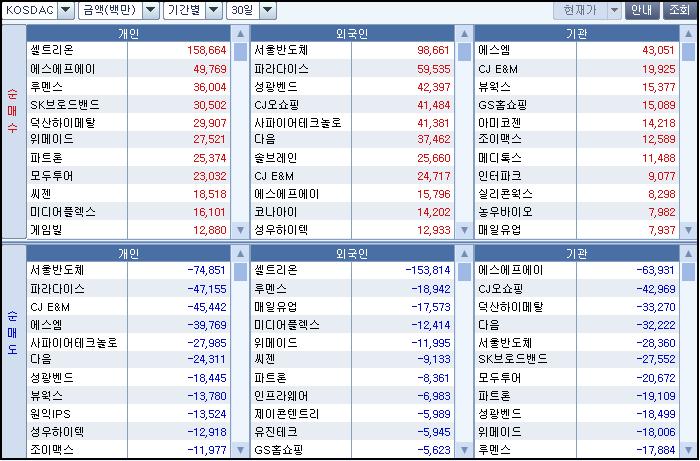This screenshot has height=461, width=700.
Task: Select 셀트리온 in 순매수 개인 list
Action: [52, 50]
